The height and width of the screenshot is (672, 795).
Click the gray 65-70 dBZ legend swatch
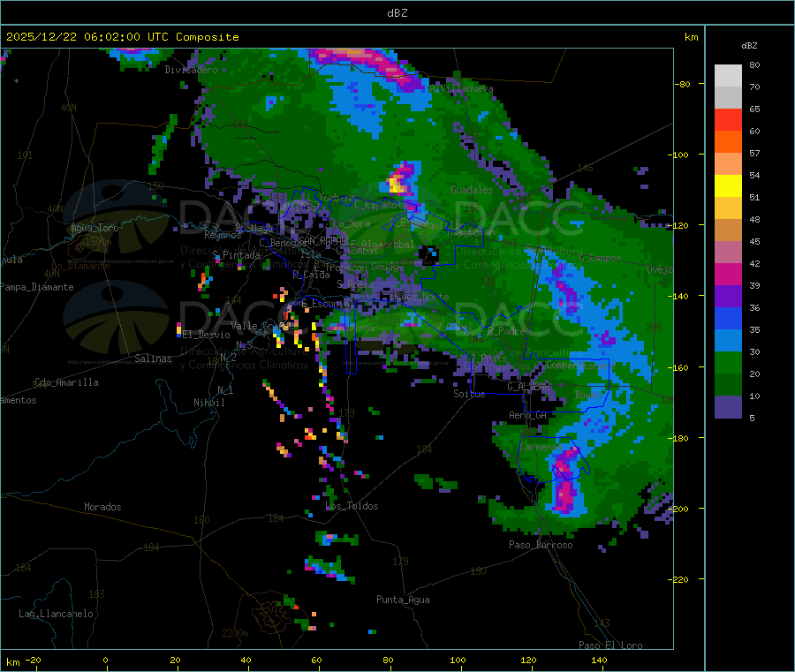tap(728, 97)
